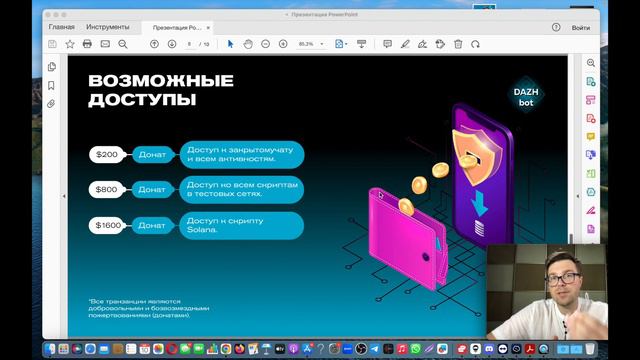Open the attachments paperclip panel
This screenshot has height=360, width=640.
click(x=51, y=104)
